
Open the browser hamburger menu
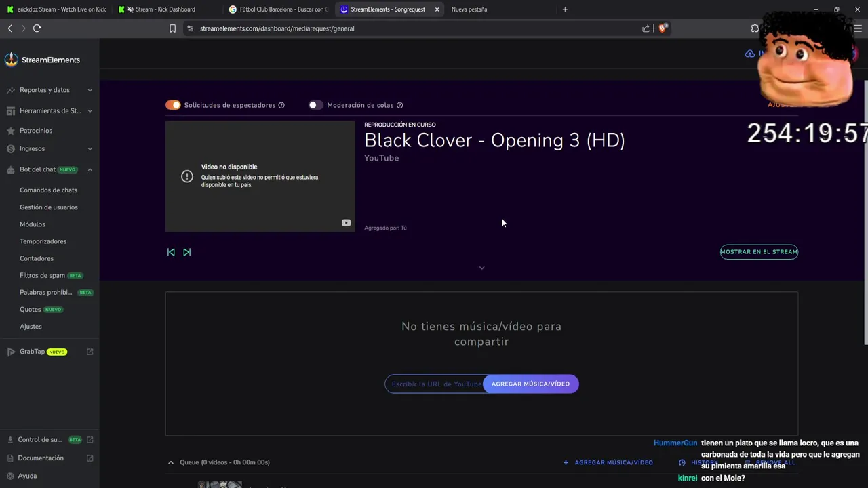click(x=858, y=28)
